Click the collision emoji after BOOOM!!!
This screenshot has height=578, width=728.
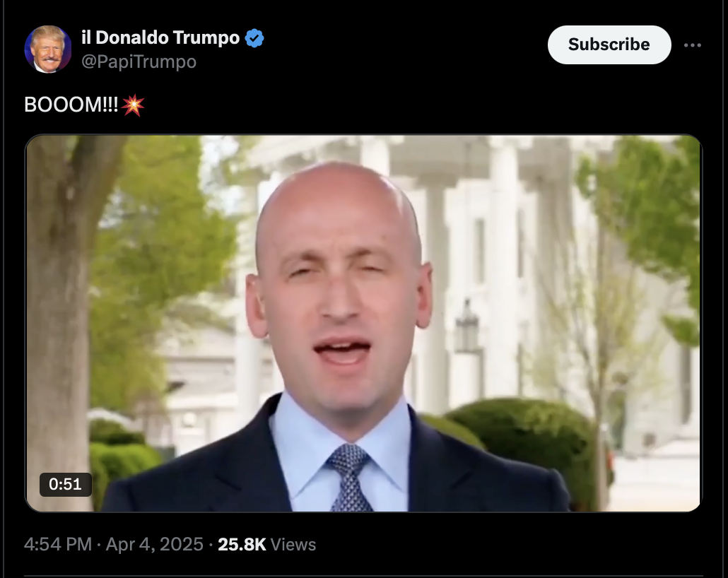(133, 105)
